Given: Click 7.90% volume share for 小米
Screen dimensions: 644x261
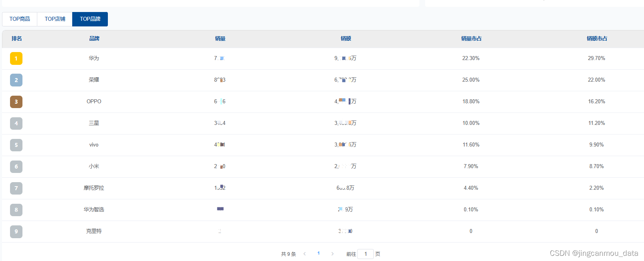Looking at the screenshot, I should [x=471, y=167].
